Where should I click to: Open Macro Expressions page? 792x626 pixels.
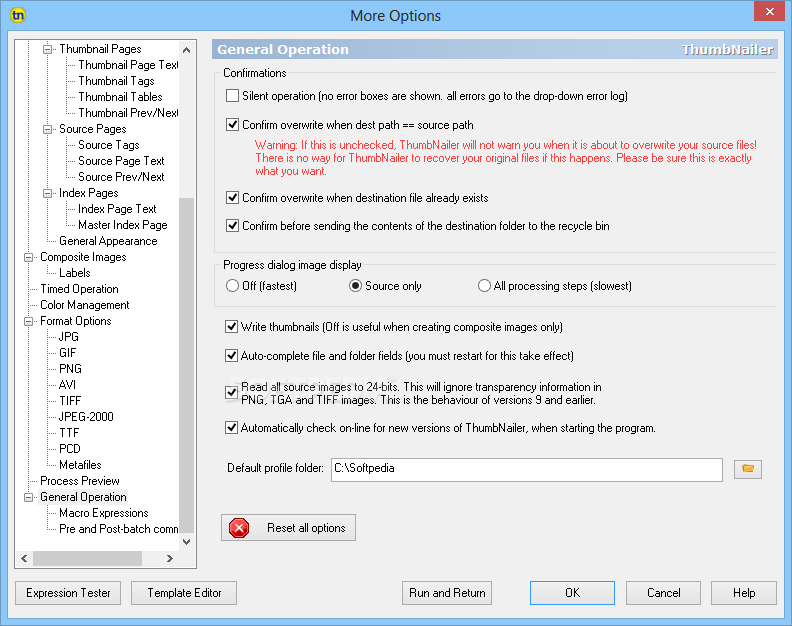(104, 513)
